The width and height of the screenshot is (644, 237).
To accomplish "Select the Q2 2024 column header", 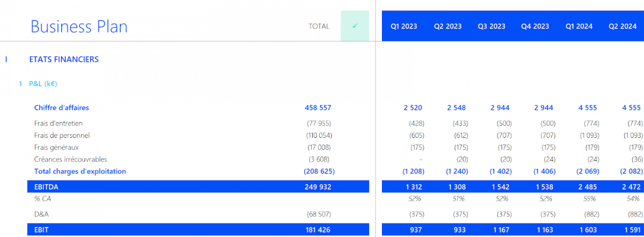I will click(623, 26).
